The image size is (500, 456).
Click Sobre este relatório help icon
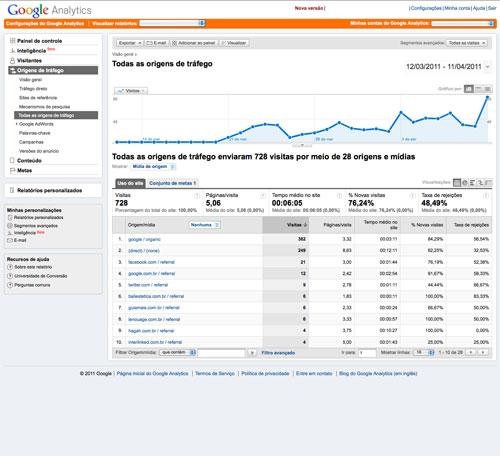tap(10, 267)
